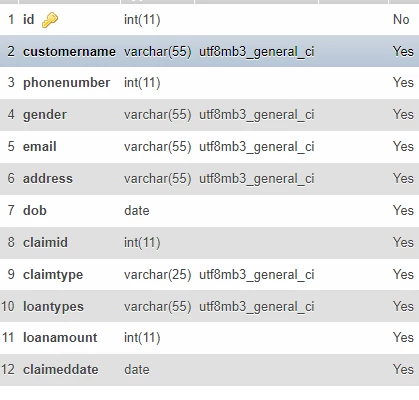Click the dob column name

click(x=35, y=210)
